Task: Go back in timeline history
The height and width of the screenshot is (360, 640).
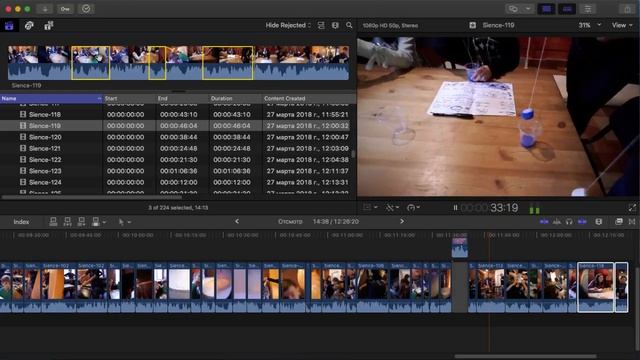Action: pos(237,221)
